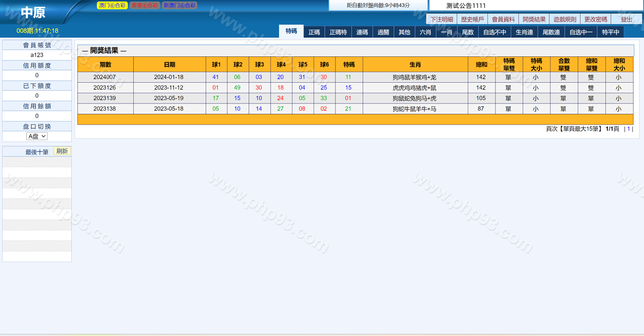Click the 刷新 refresh button
644x336 pixels.
62,151
